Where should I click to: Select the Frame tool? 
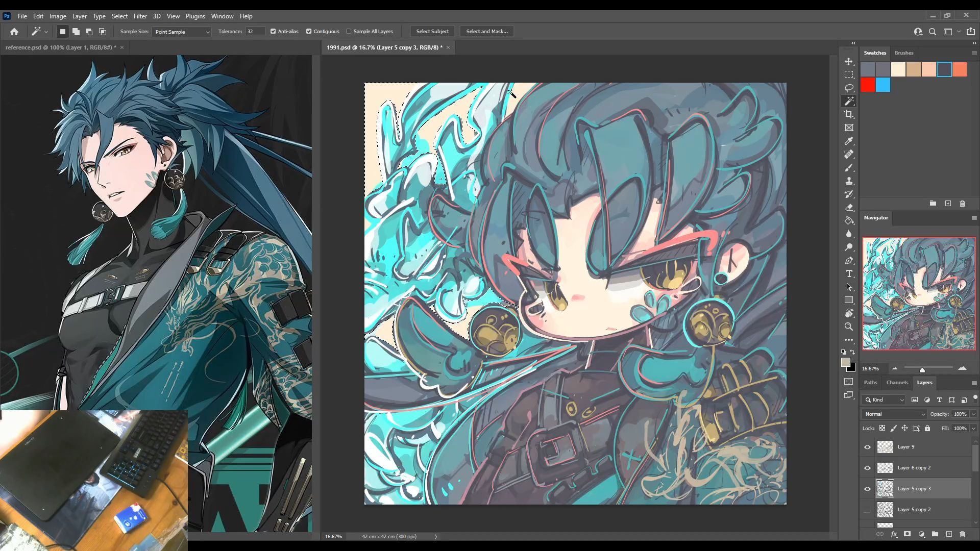coord(849,128)
